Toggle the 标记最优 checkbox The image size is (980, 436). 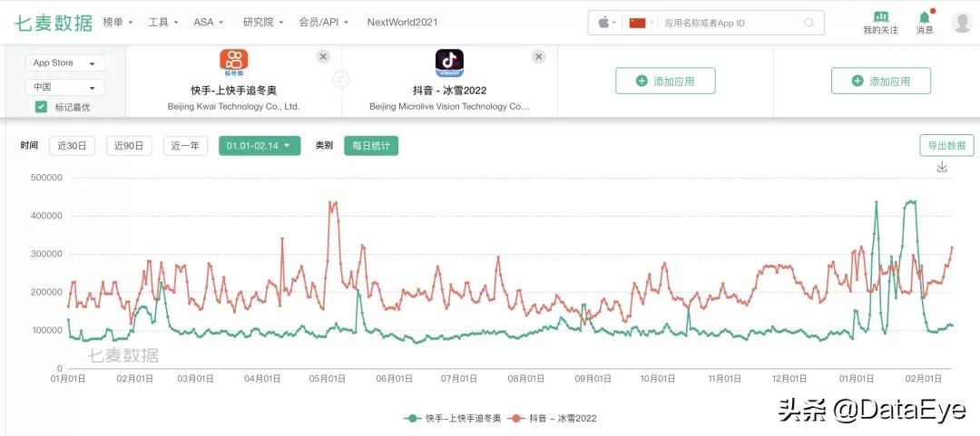click(41, 107)
